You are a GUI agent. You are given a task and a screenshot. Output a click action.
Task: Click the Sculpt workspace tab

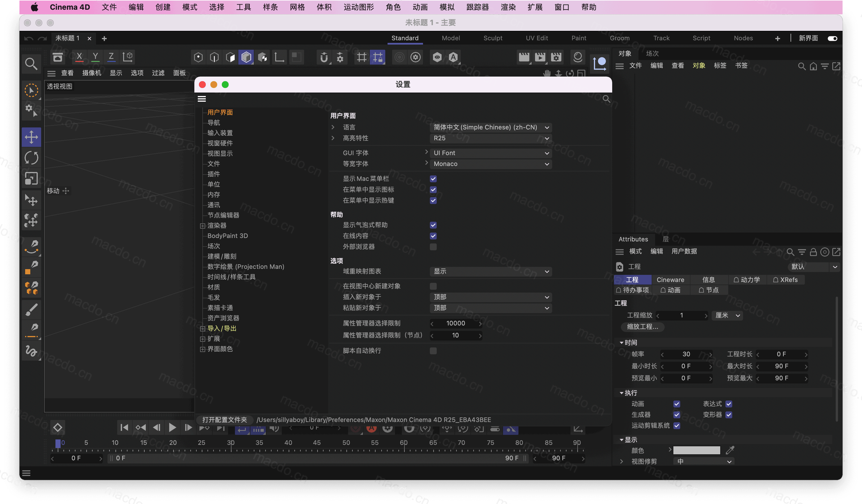[492, 38]
